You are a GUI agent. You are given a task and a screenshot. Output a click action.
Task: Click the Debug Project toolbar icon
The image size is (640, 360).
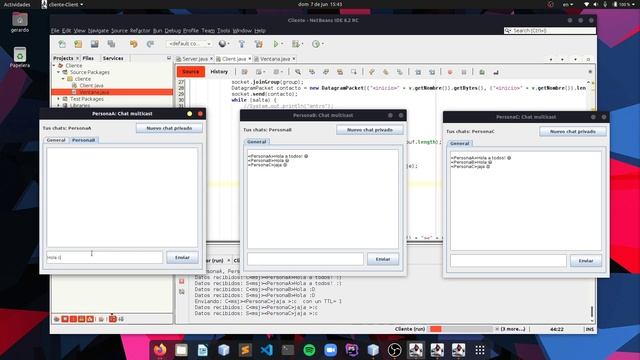click(x=296, y=44)
